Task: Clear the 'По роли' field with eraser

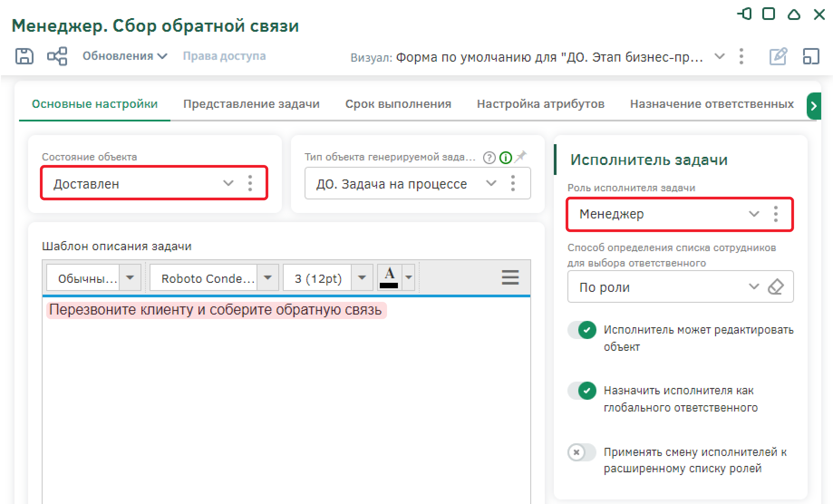Action: pyautogui.click(x=775, y=287)
